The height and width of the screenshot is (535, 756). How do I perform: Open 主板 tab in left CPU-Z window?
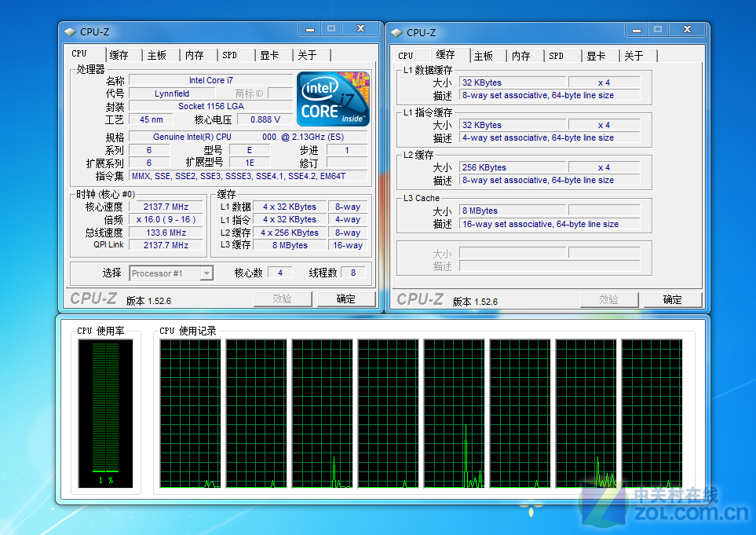(157, 56)
